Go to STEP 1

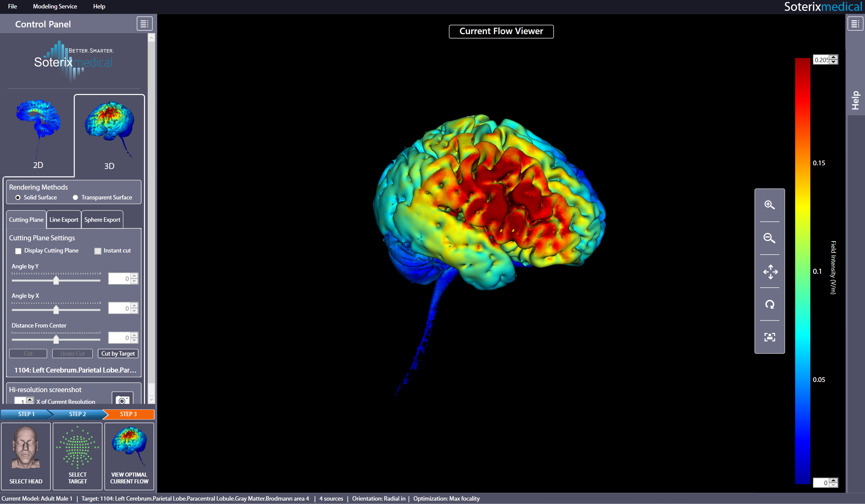pos(26,414)
